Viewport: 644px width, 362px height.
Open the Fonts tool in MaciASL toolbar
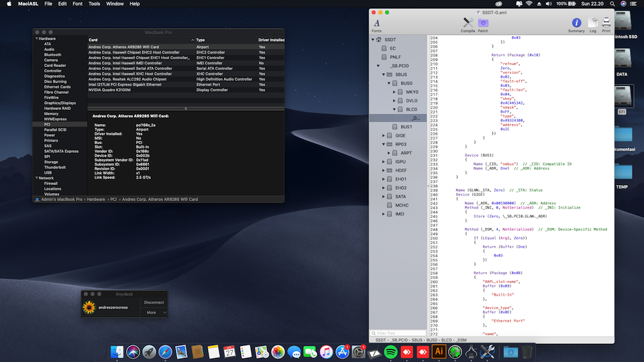[376, 25]
